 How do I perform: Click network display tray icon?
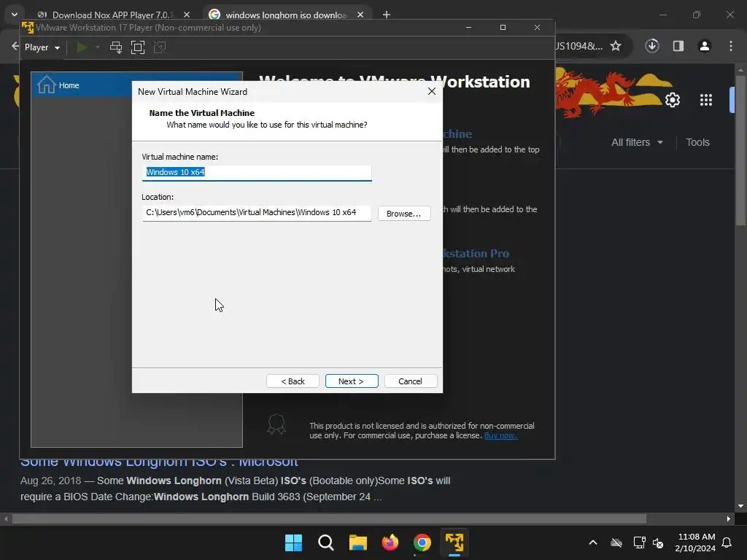[639, 542]
